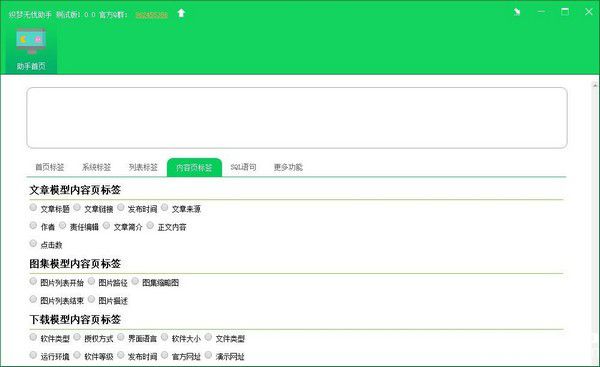The height and width of the screenshot is (367, 600).
Task: Click the white upload arrow icon
Action: click(181, 13)
